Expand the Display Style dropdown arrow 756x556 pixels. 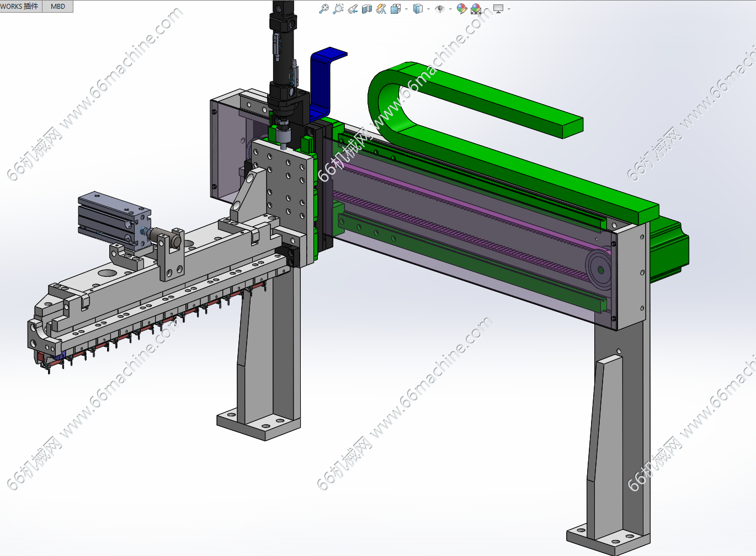428,9
